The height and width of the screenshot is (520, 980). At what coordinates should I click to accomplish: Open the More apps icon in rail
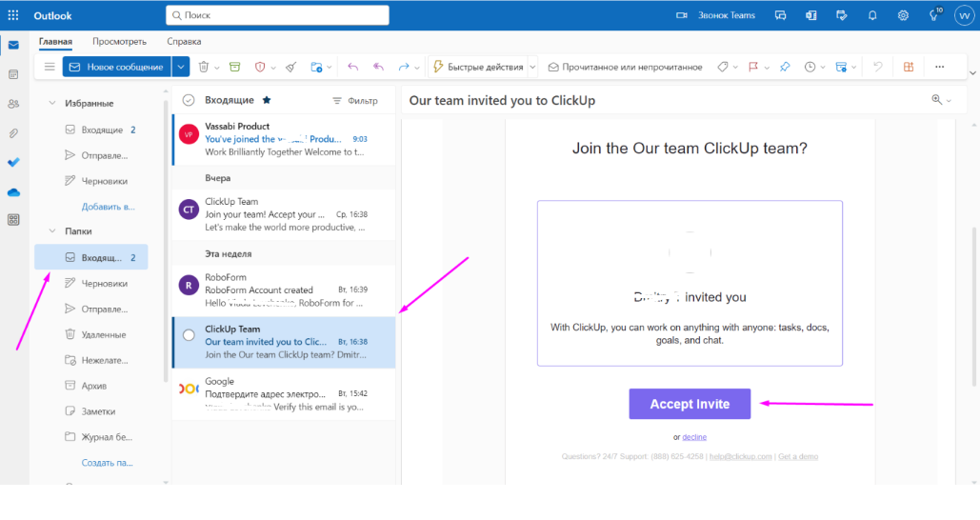click(x=13, y=220)
